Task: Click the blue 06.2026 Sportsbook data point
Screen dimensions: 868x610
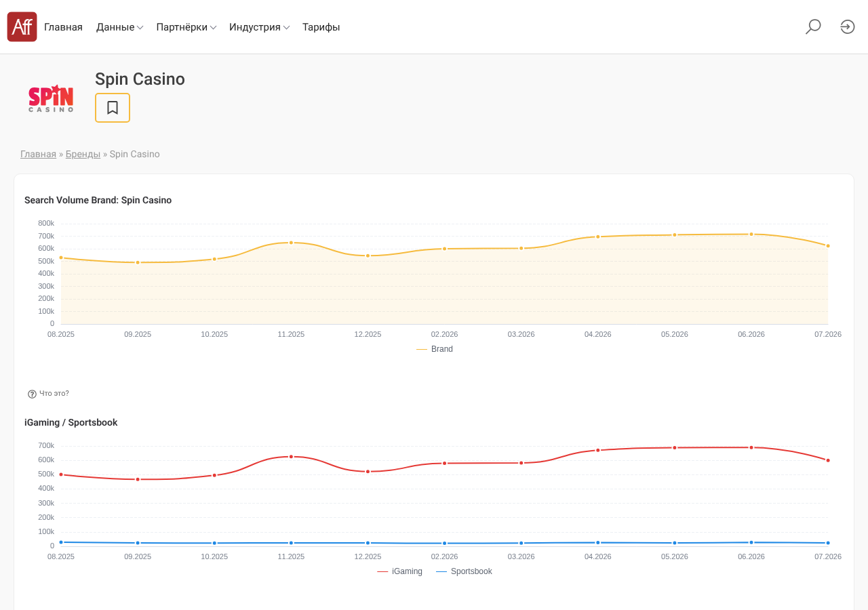Action: pyautogui.click(x=751, y=542)
